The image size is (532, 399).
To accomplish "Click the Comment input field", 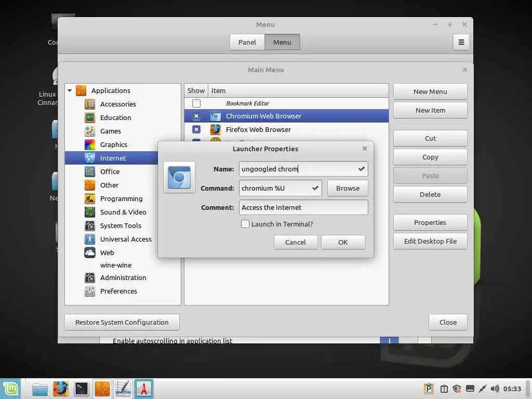I will [303, 208].
